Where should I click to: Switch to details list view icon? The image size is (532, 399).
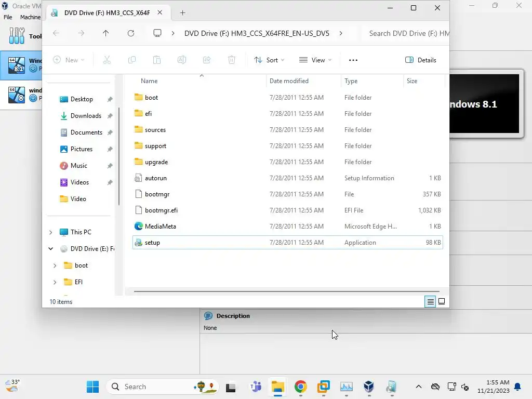click(x=430, y=301)
